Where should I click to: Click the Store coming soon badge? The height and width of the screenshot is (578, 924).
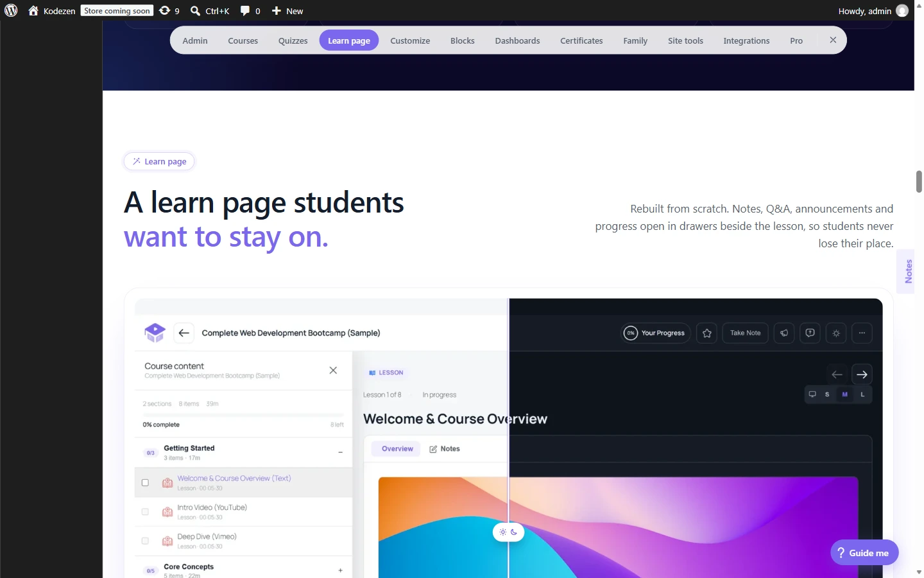coord(117,11)
